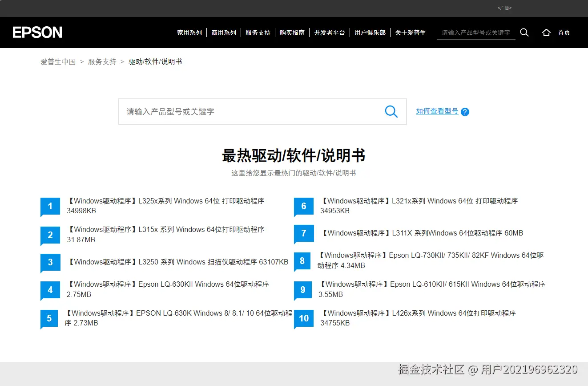Click 首页 in the top navigation
Image resolution: width=588 pixels, height=386 pixels.
pos(564,32)
